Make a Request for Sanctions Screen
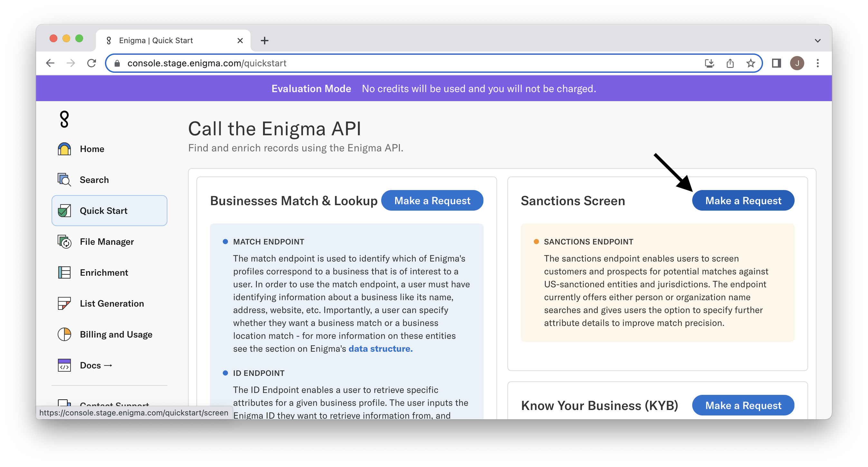 point(743,201)
